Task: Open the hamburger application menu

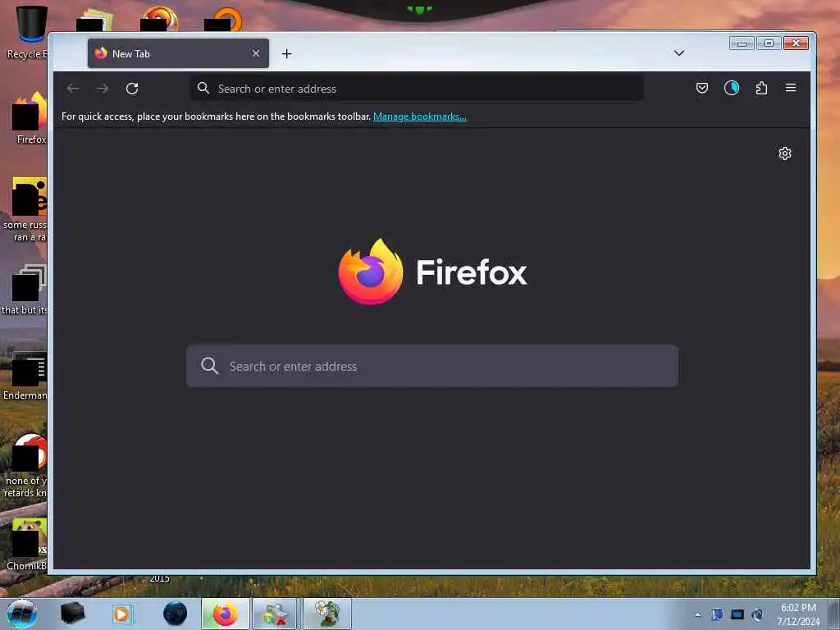Action: (791, 88)
